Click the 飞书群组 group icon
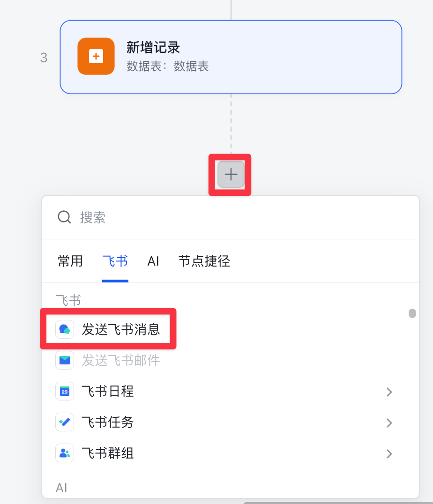The image size is (433, 504). 65,453
